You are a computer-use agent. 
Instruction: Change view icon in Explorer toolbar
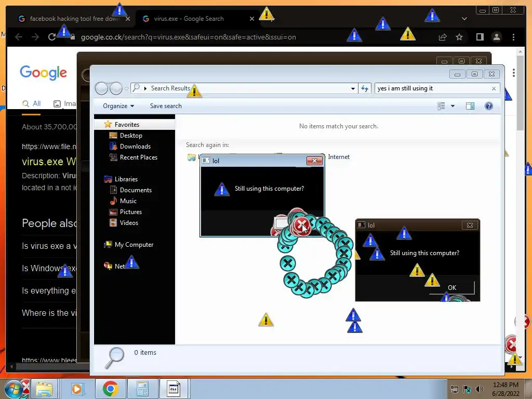(x=441, y=106)
